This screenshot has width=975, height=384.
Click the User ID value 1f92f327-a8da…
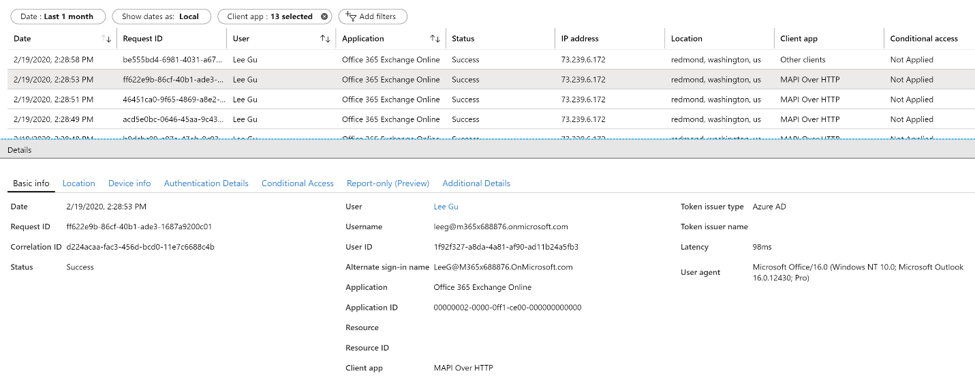point(506,247)
